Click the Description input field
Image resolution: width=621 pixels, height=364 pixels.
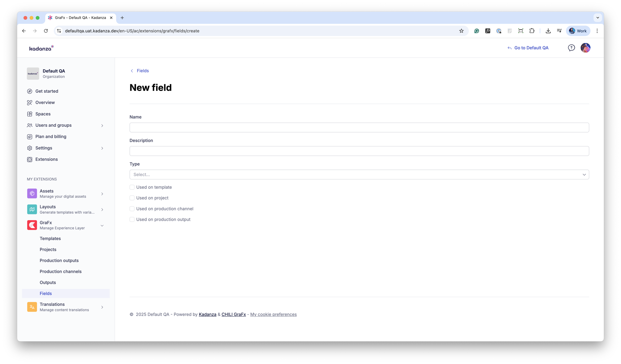tap(359, 151)
